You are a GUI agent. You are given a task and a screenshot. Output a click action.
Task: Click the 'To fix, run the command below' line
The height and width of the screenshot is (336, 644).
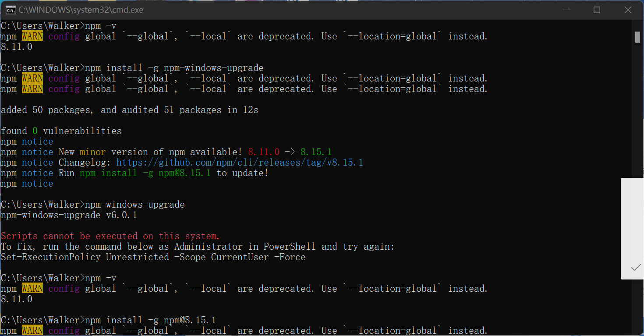(x=197, y=247)
